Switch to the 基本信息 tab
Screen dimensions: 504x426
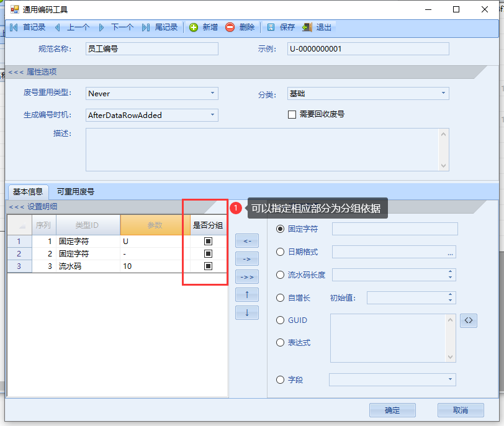28,192
